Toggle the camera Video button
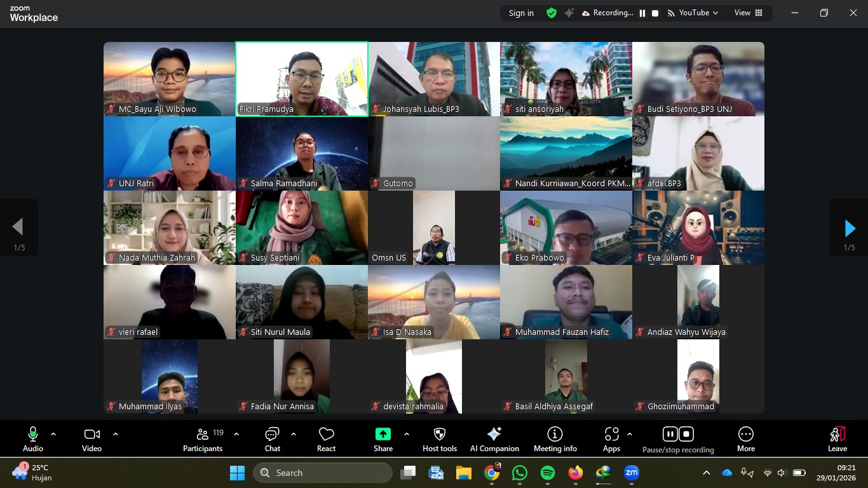The width and height of the screenshot is (868, 488). 92,439
